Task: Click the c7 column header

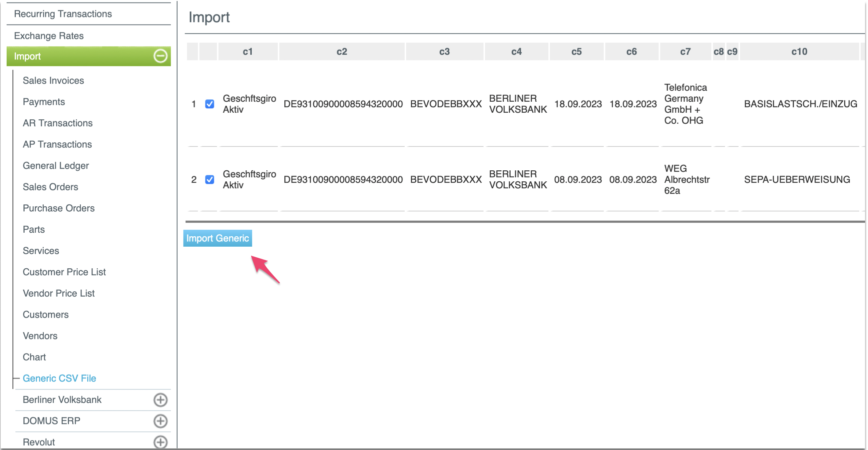Action: 686,51
